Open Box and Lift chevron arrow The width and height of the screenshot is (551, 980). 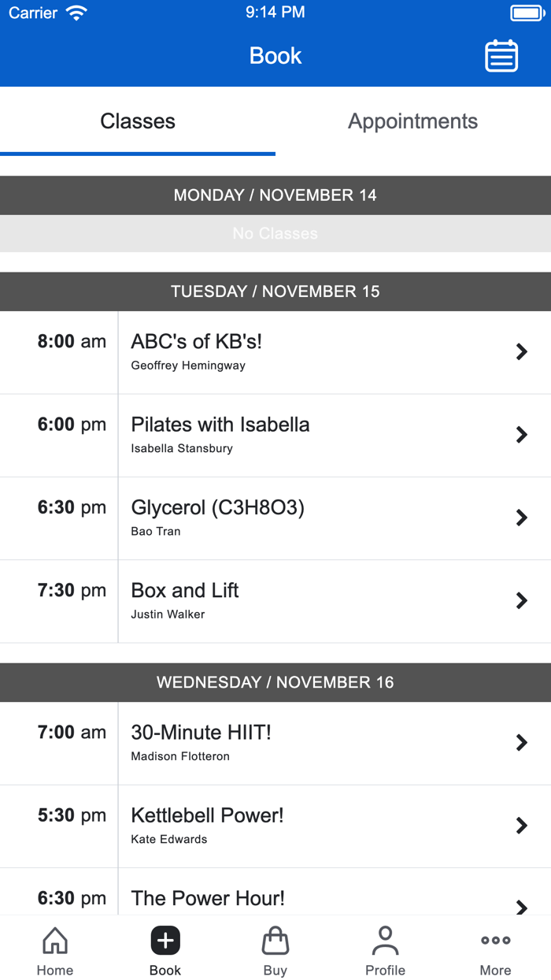point(521,601)
